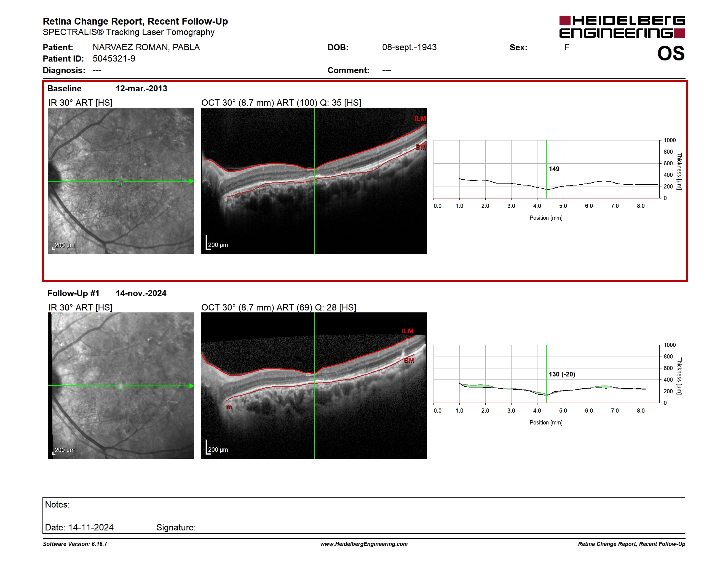The image size is (728, 563).
Task: Click the report title 'Retina Change Report, Recent Follow-Up'
Action: pyautogui.click(x=135, y=21)
